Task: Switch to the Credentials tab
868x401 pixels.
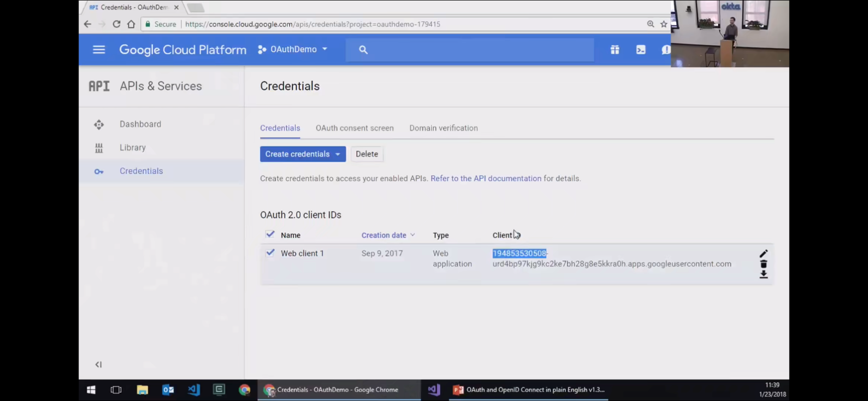Action: 280,128
